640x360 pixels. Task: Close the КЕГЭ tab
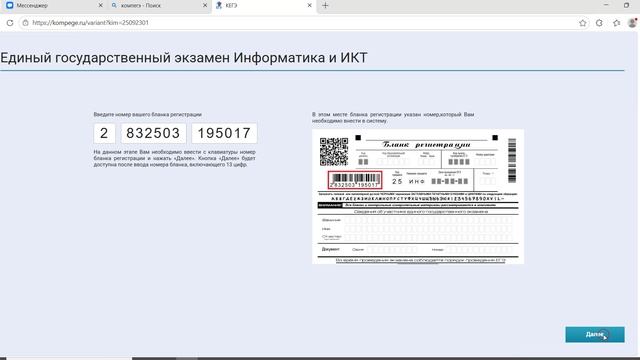tap(309, 6)
